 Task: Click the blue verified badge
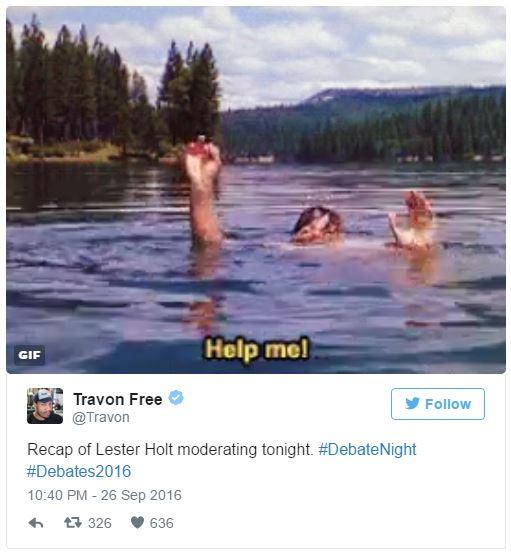click(x=176, y=397)
